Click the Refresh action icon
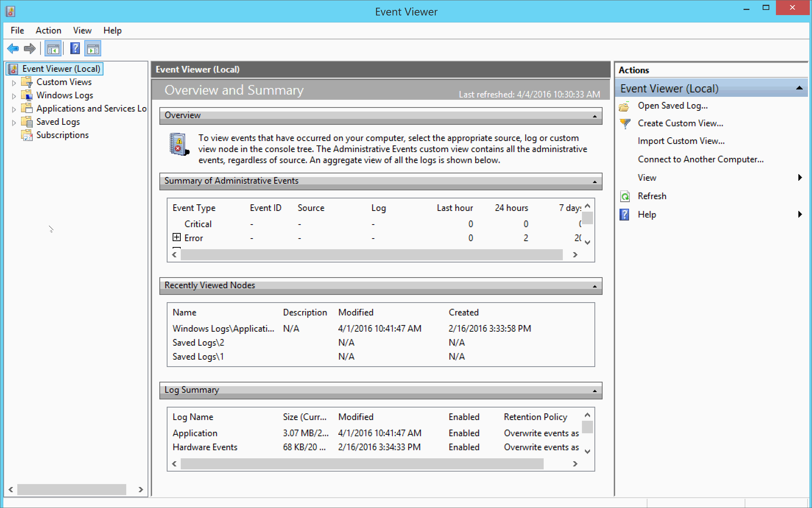812x508 pixels. coord(625,196)
